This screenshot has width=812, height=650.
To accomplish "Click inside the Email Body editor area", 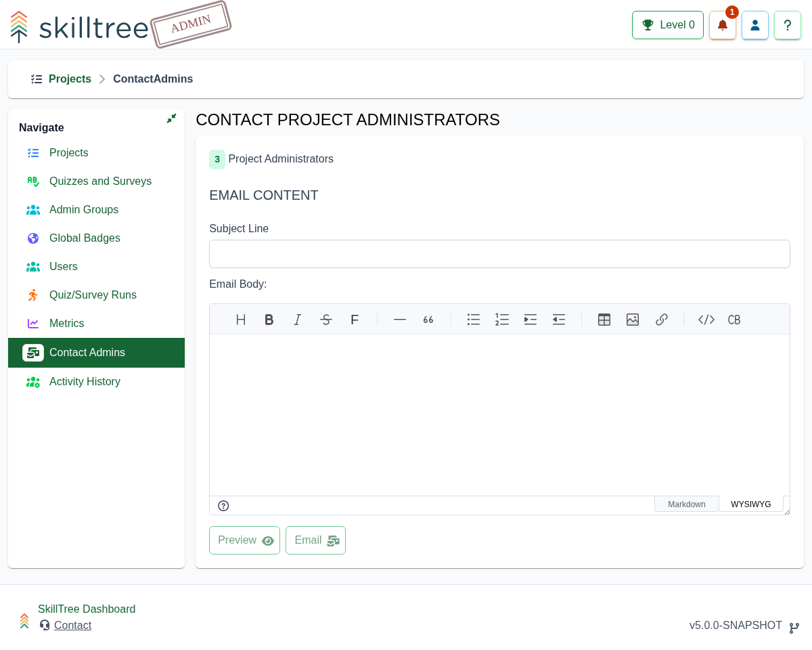I will [499, 415].
